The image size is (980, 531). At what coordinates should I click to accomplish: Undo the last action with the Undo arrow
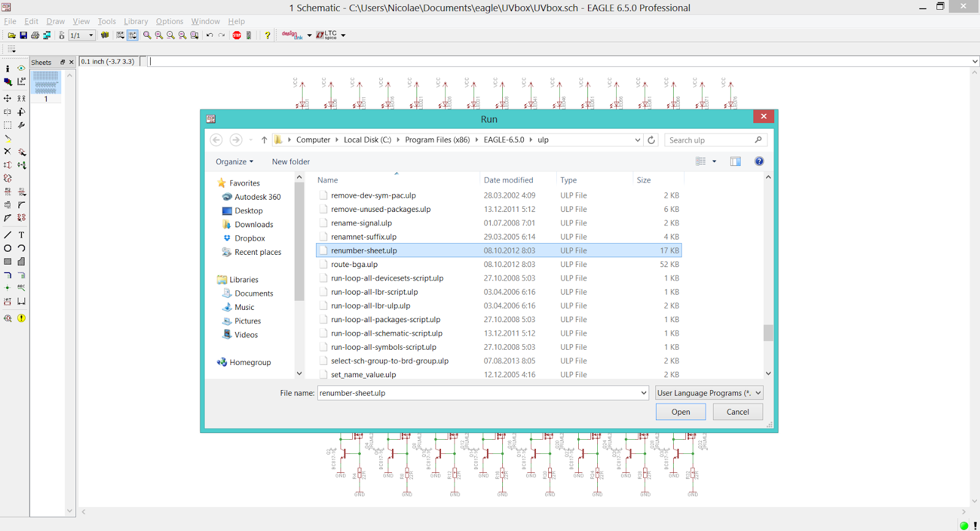[x=209, y=36]
